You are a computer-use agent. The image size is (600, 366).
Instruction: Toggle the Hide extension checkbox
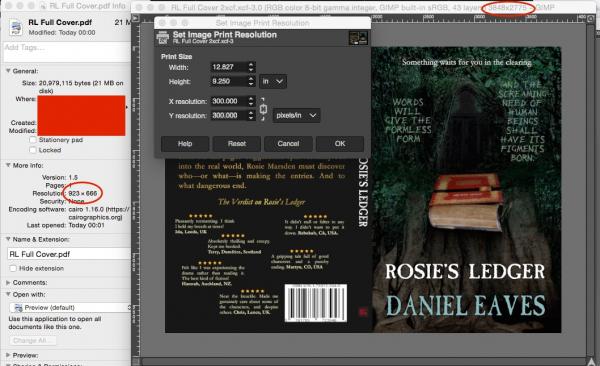click(x=13, y=268)
